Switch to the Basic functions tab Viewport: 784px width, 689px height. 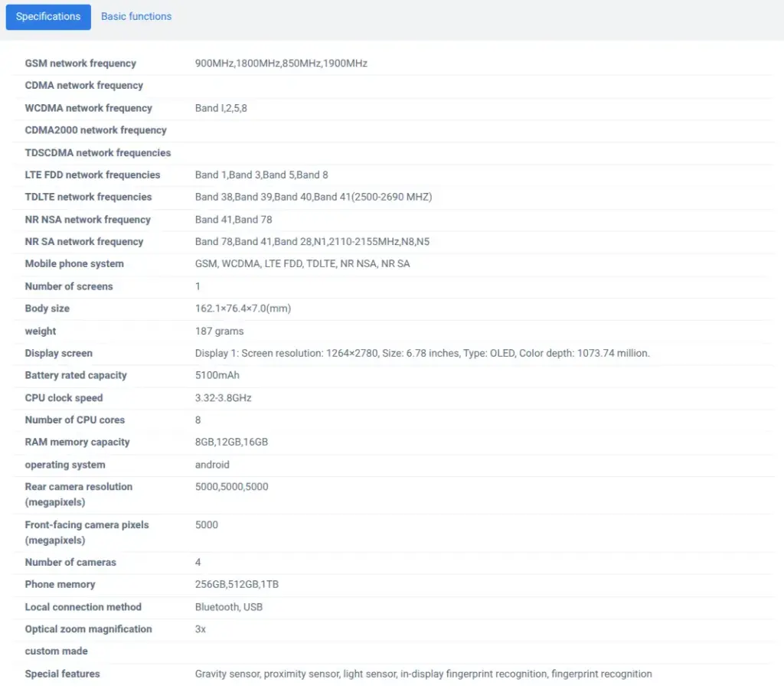(x=136, y=17)
